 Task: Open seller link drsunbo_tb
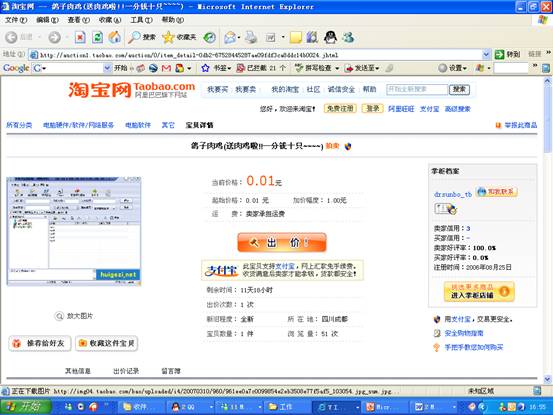453,194
